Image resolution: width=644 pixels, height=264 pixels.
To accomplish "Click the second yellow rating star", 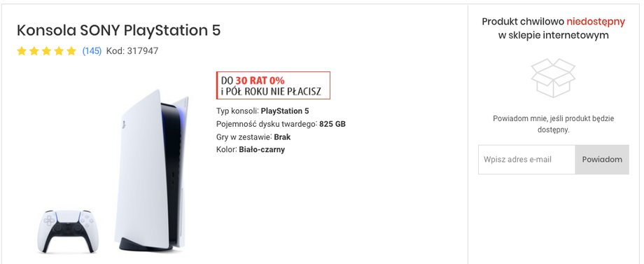I will pyautogui.click(x=34, y=51).
